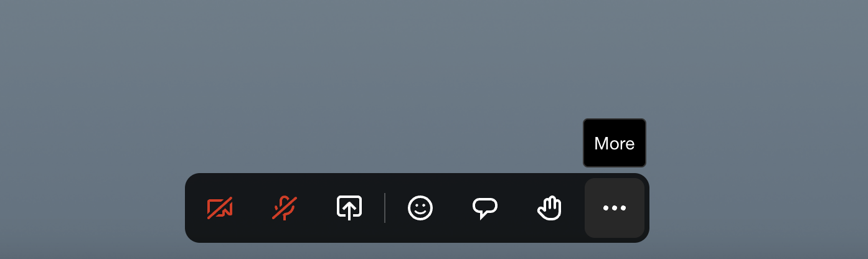The height and width of the screenshot is (259, 868).
Task: Expand the ellipsis menu in the toolbar
Action: 615,208
